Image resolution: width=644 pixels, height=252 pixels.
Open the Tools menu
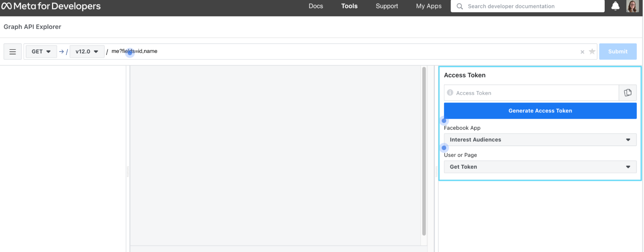[350, 6]
